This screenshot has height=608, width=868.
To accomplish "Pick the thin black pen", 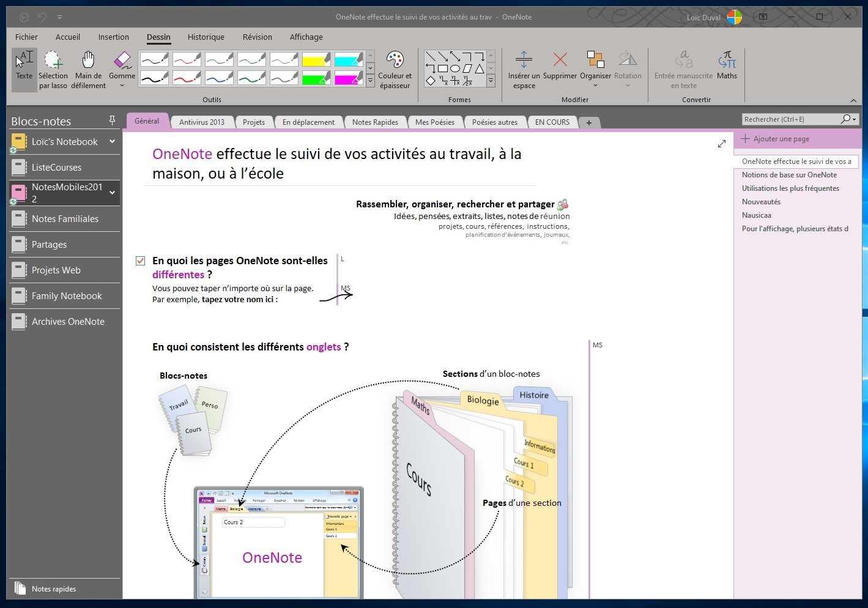I will pos(155,59).
